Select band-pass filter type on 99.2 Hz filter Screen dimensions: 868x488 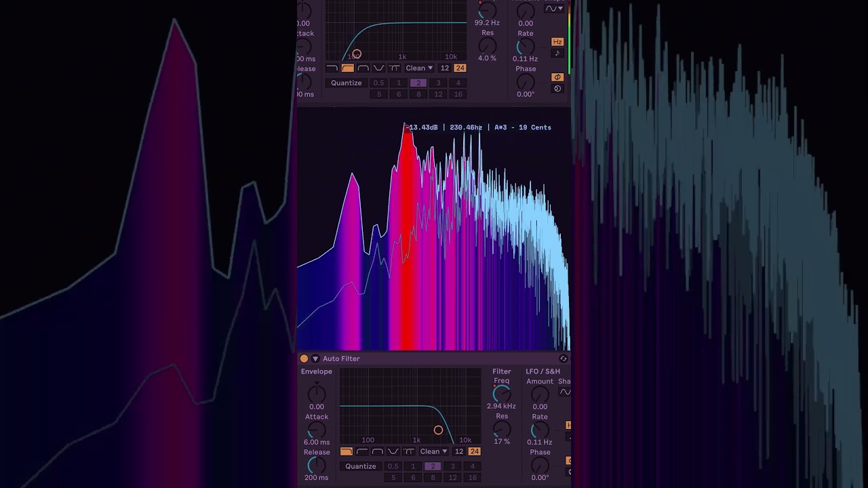[x=363, y=68]
